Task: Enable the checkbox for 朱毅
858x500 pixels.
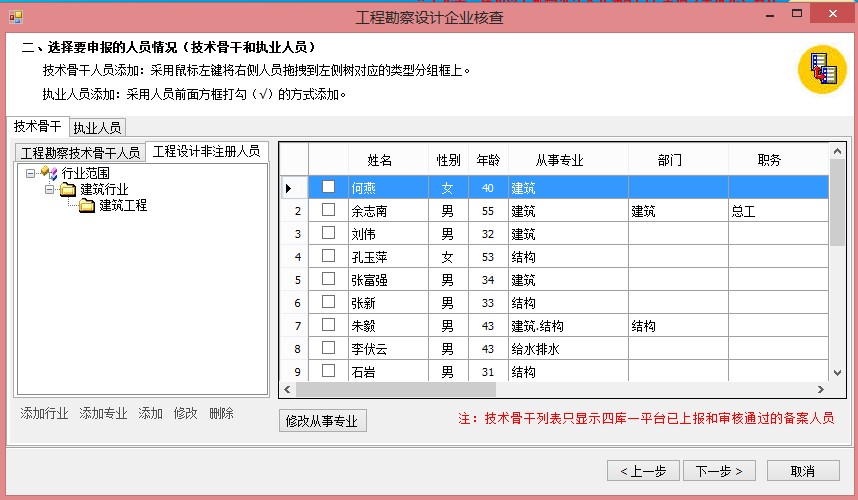Action: coord(328,325)
